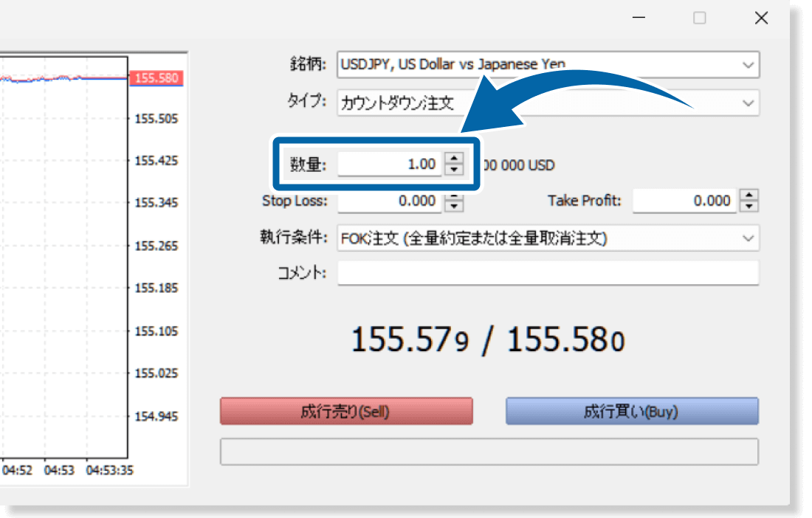Decrease 数量 volume with down arrow
The width and height of the screenshot is (812, 518).
point(454,170)
